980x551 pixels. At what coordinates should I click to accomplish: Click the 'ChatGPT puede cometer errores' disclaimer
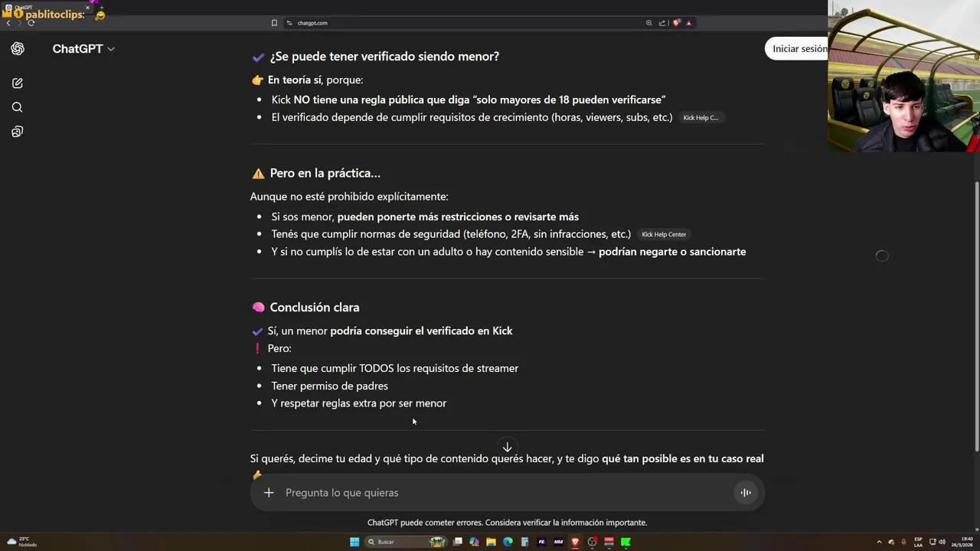pyautogui.click(x=507, y=523)
